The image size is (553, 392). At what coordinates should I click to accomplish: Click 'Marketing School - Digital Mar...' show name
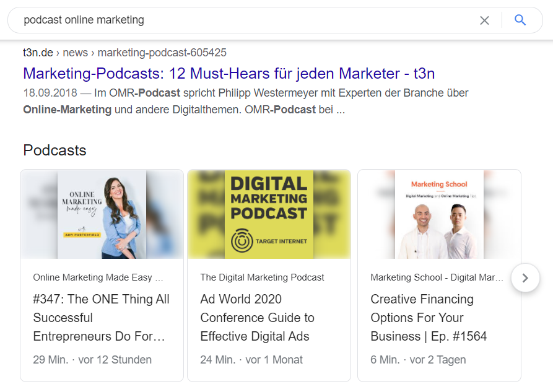click(x=437, y=277)
